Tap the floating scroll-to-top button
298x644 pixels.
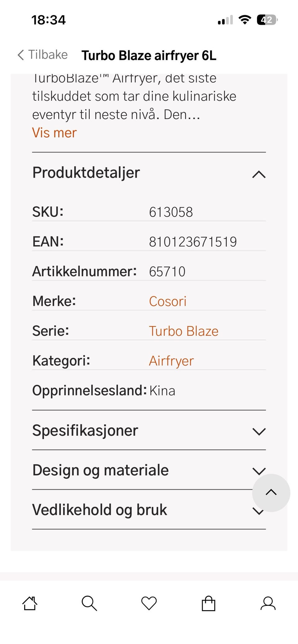[271, 493]
